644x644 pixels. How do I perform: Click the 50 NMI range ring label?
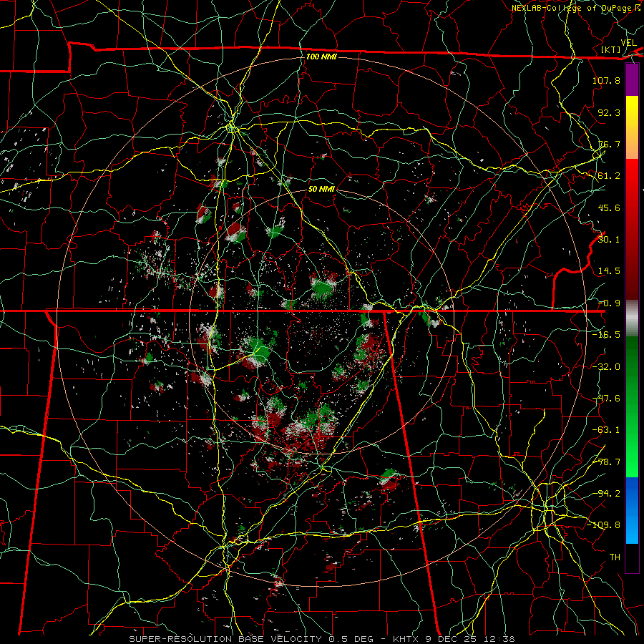[321, 189]
